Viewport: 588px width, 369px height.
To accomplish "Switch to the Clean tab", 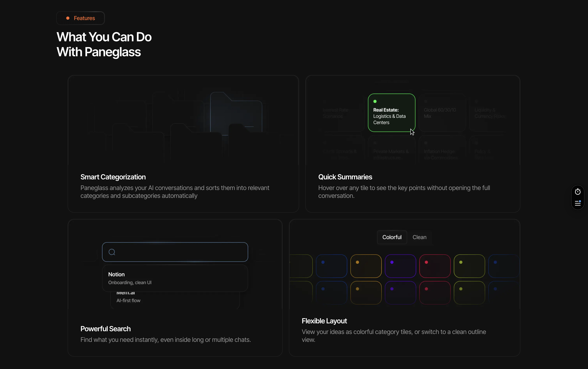I will pos(420,237).
